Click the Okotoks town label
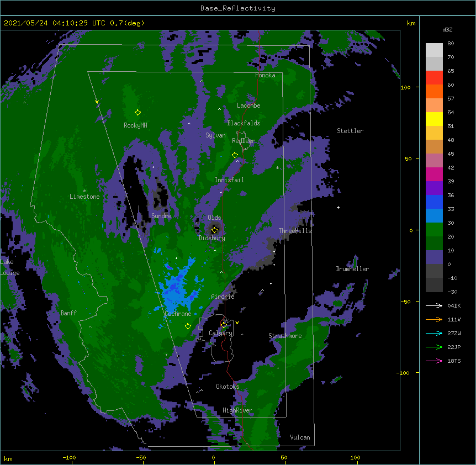Image resolution: width=476 pixels, height=465 pixels. point(228,387)
